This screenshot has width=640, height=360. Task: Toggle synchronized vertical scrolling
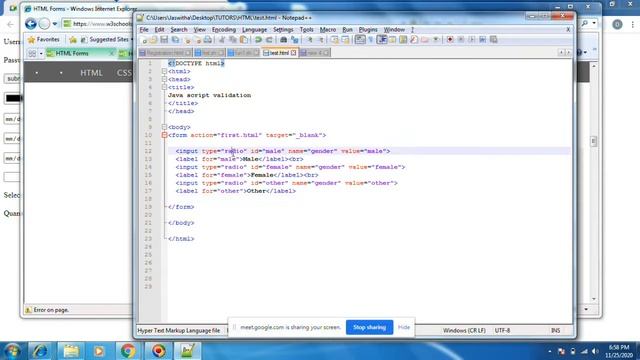[335, 40]
